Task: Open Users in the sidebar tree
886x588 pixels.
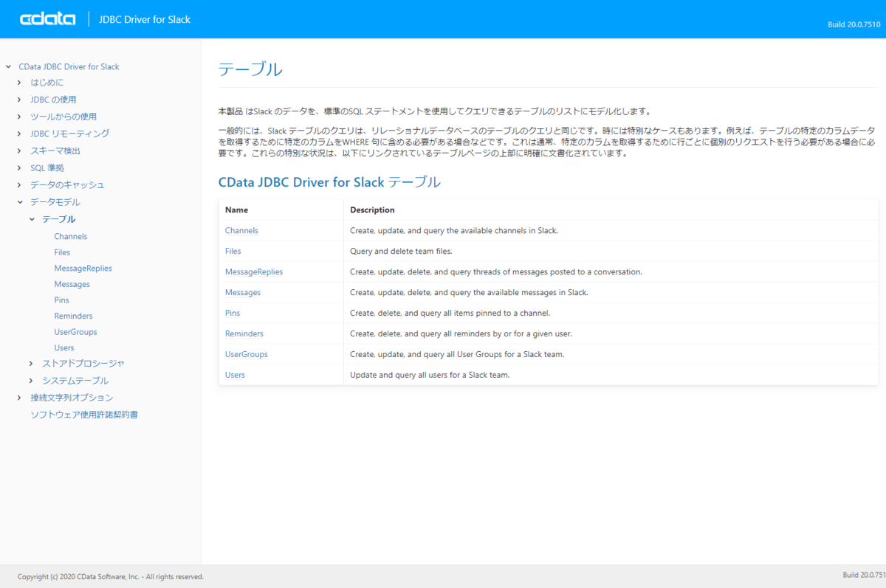Action: pos(64,347)
